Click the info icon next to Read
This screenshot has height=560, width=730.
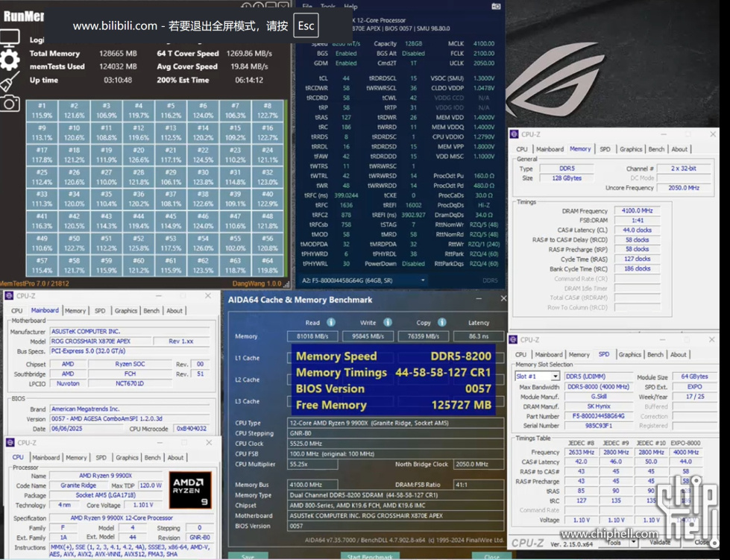[331, 322]
